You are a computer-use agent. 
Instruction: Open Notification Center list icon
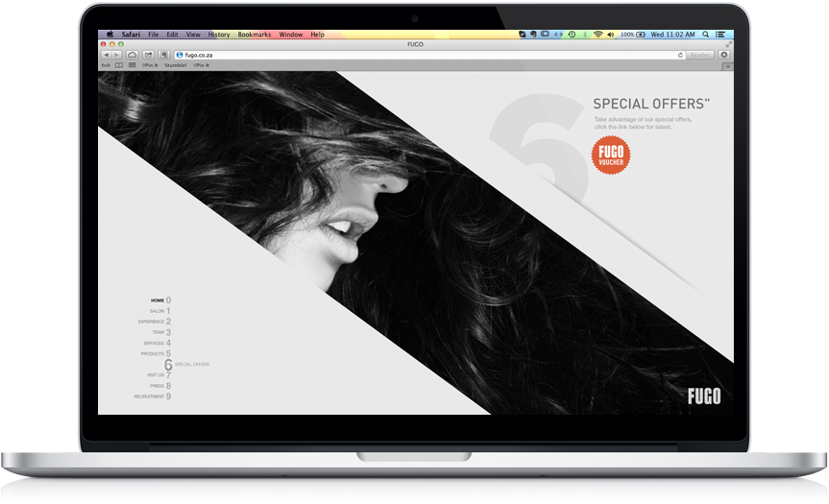pos(720,35)
